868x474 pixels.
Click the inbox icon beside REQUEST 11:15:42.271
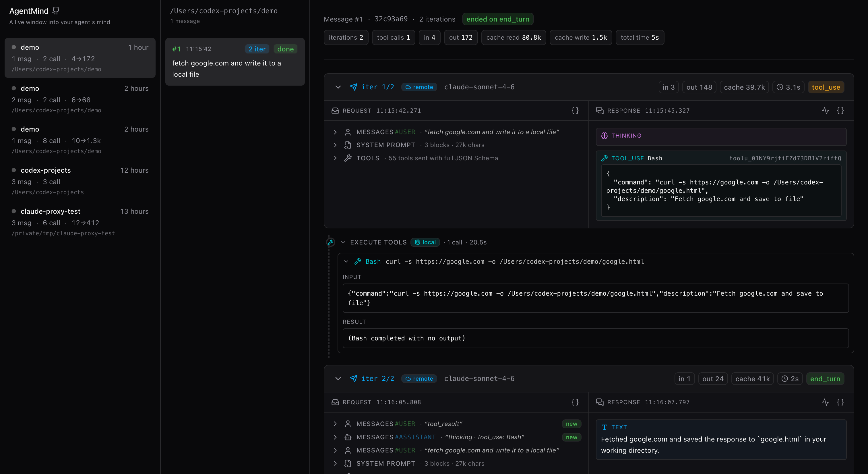point(335,111)
